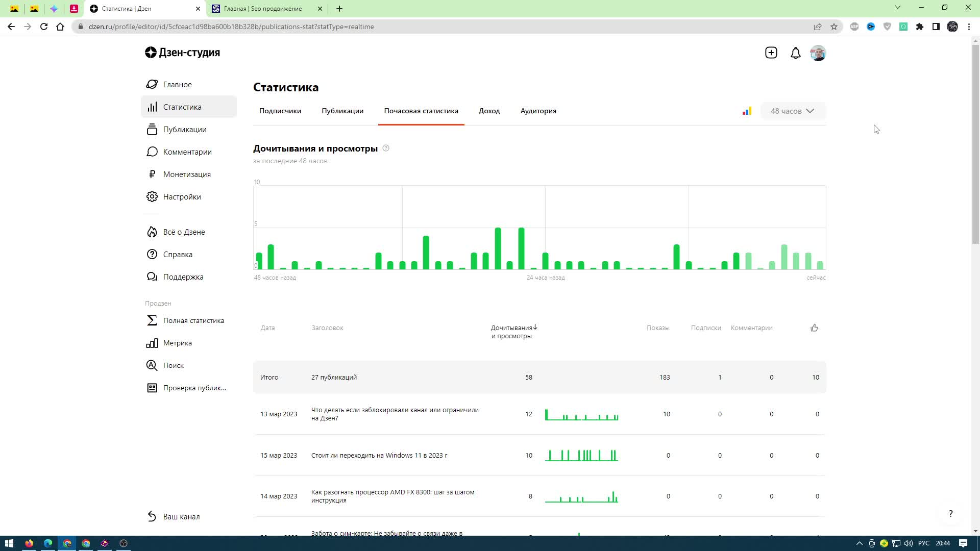Reload the page

click(44, 27)
